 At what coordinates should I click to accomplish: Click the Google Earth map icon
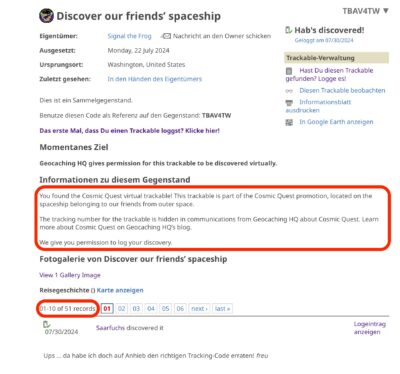point(289,122)
